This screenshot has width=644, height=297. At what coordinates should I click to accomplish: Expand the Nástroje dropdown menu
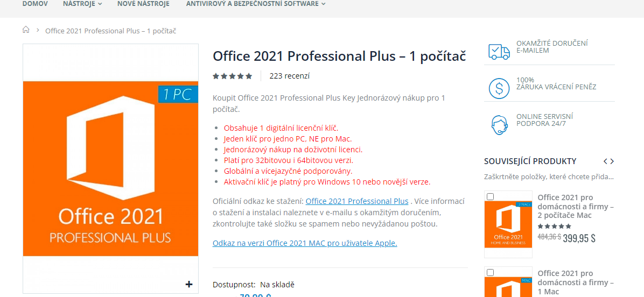82,4
